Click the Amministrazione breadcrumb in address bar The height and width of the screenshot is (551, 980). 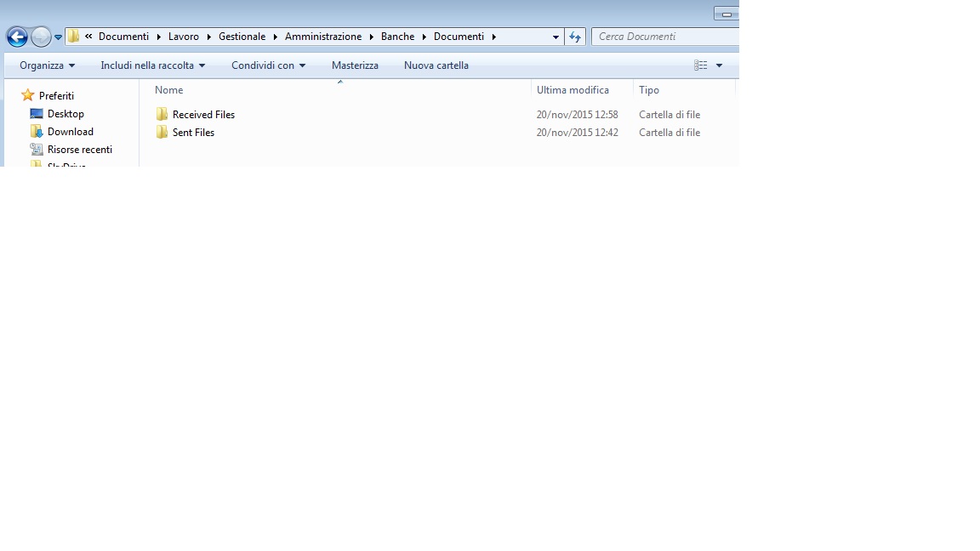pos(323,37)
